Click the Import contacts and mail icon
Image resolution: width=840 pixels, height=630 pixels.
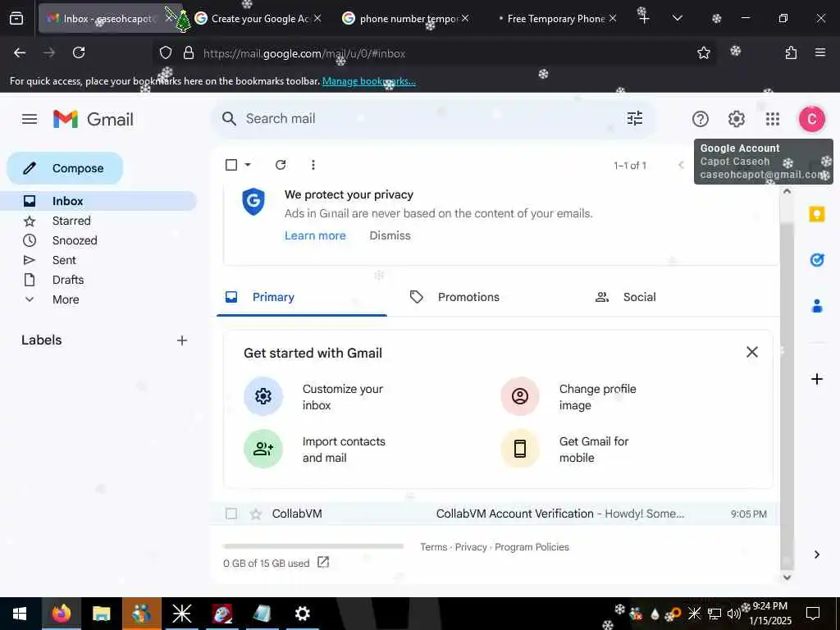tap(263, 449)
